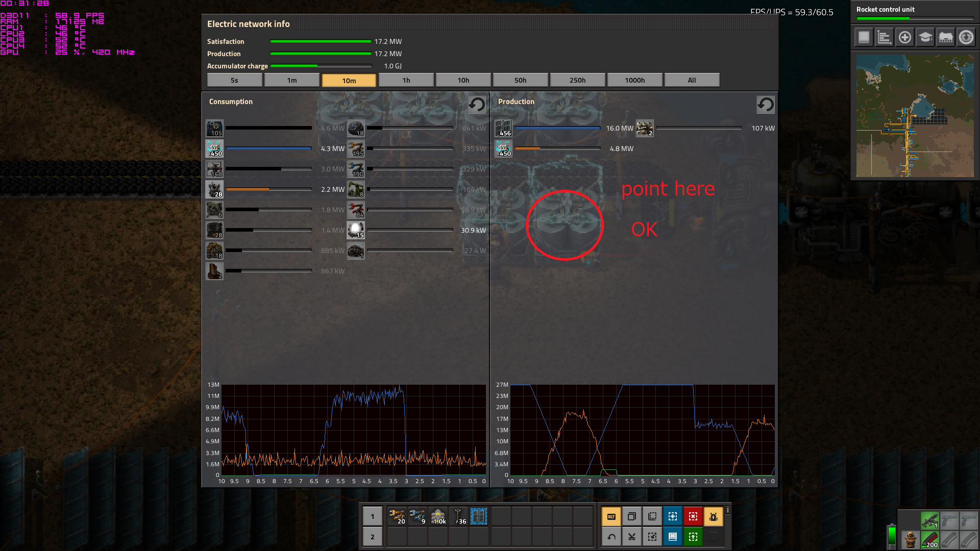Open tips and tricks graduation cap
The height and width of the screenshot is (551, 980).
925,37
